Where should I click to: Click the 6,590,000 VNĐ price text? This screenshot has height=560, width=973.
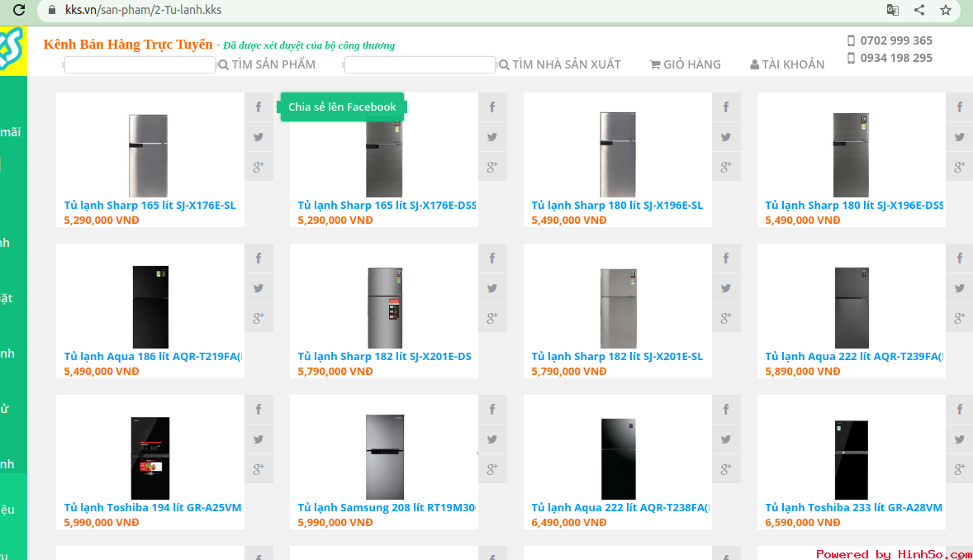[802, 523]
